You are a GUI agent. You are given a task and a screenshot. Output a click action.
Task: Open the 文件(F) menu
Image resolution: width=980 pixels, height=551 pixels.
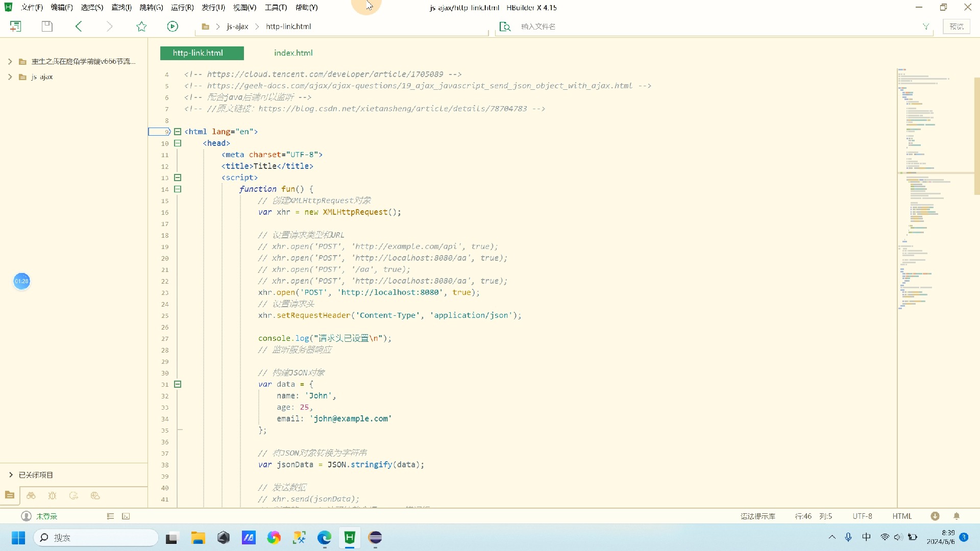click(32, 8)
